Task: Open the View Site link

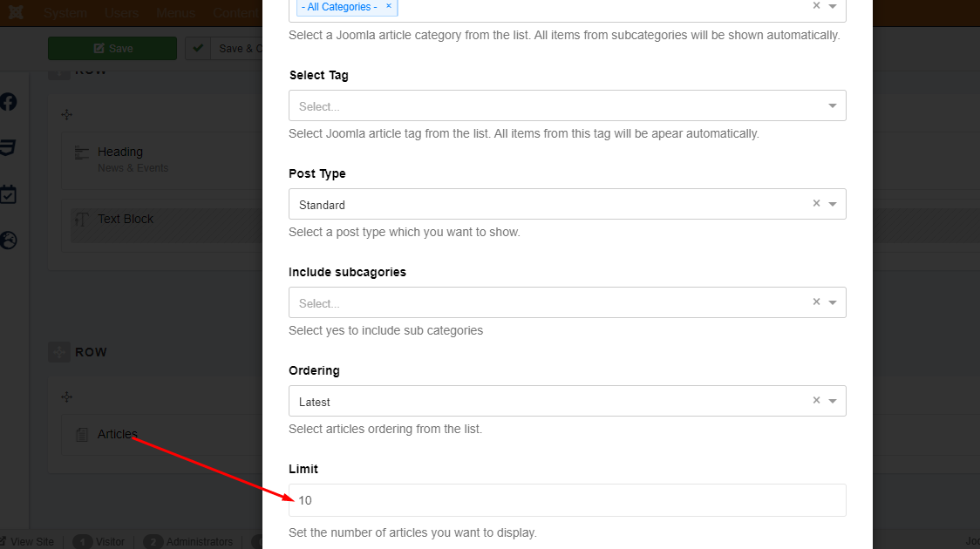Action: click(x=31, y=542)
